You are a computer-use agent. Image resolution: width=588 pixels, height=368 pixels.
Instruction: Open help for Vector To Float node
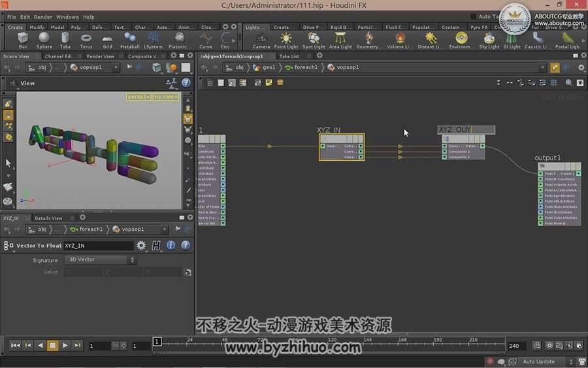[186, 245]
